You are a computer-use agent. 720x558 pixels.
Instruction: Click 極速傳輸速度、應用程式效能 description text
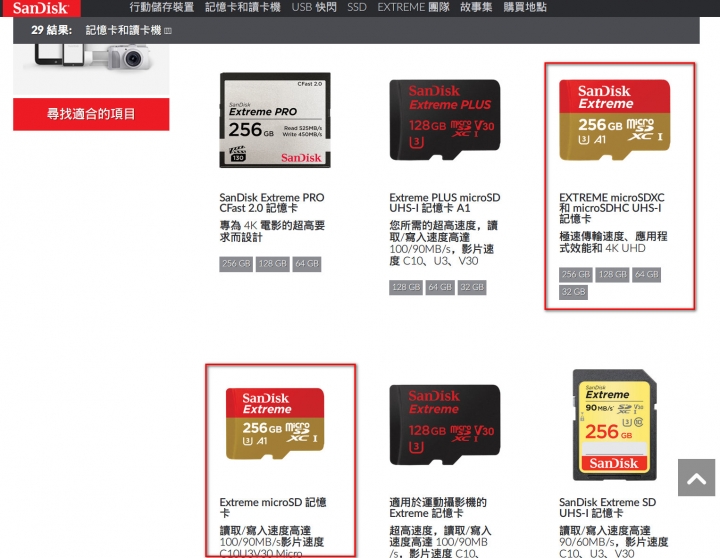point(613,242)
